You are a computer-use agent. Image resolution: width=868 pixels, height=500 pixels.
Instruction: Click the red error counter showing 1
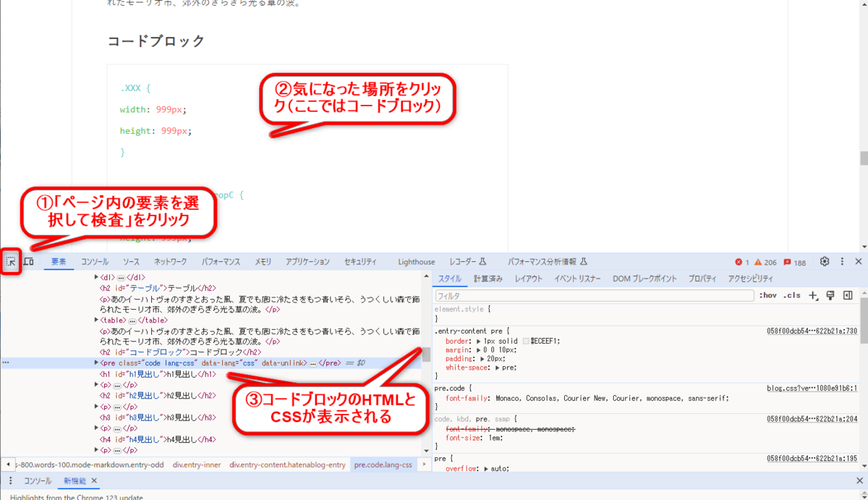coord(742,263)
